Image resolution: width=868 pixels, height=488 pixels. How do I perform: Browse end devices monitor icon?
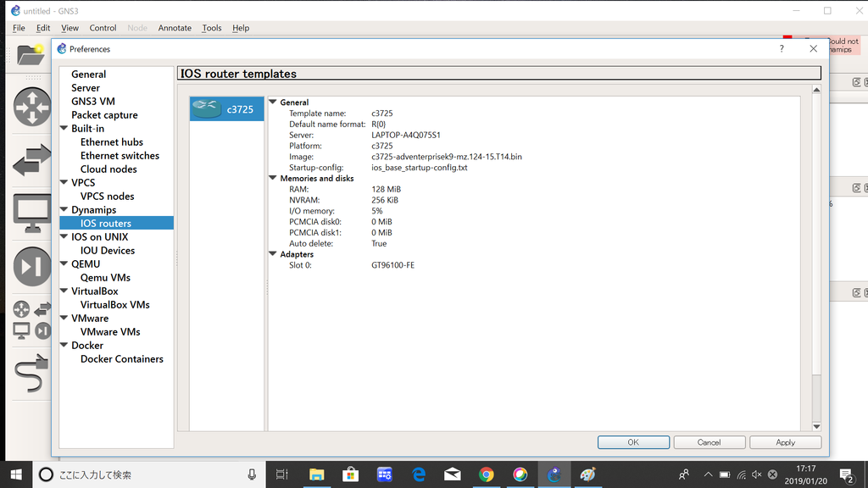pos(32,213)
